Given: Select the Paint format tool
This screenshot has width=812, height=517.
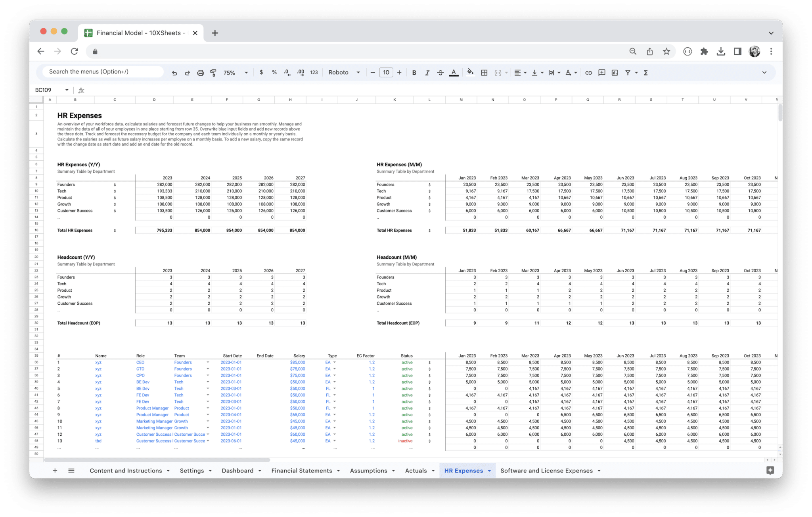Looking at the screenshot, I should click(214, 72).
